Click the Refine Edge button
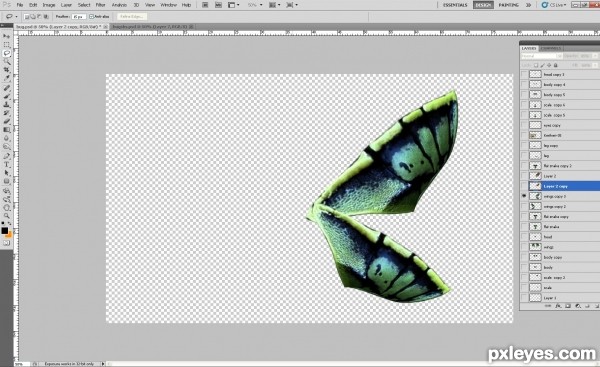This screenshot has height=367, width=600. [131, 16]
